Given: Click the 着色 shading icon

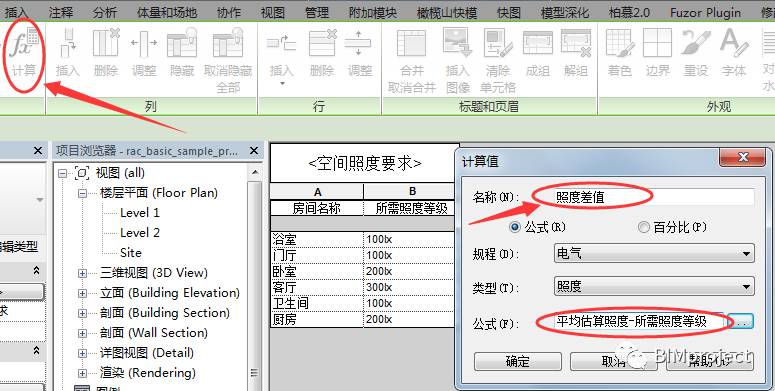Looking at the screenshot, I should [620, 43].
